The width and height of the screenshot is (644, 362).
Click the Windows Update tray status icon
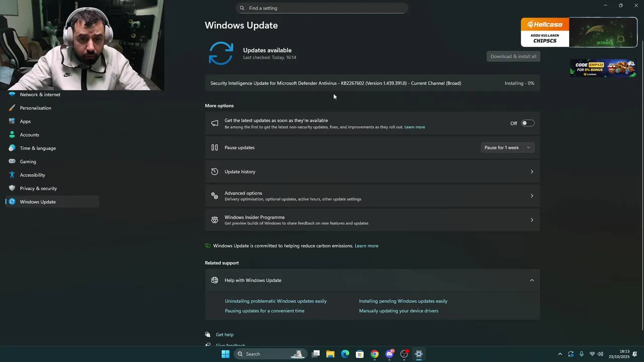tap(571, 354)
